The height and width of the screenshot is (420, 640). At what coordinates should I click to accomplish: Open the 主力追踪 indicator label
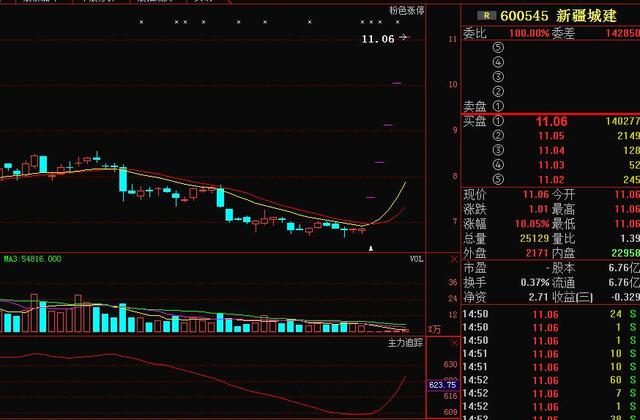[405, 343]
